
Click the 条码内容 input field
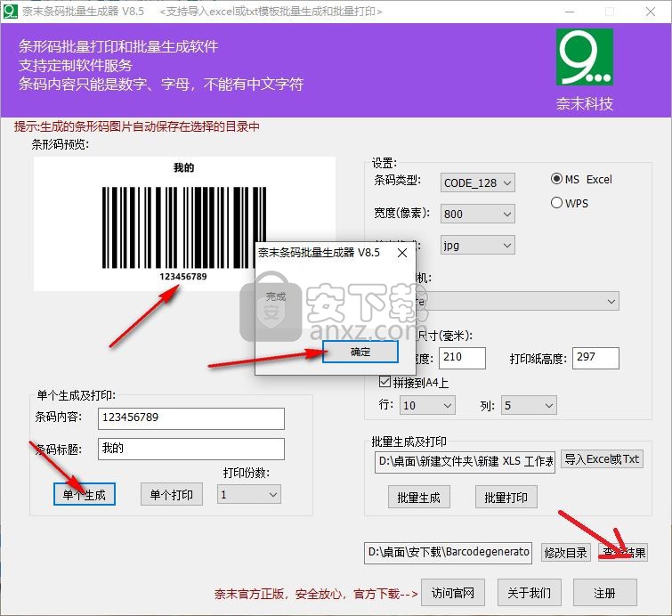click(191, 418)
